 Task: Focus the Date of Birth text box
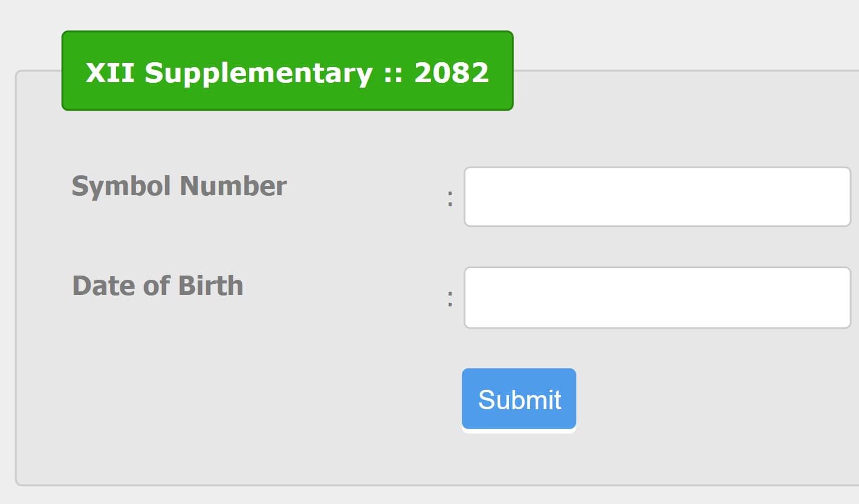pyautogui.click(x=657, y=298)
